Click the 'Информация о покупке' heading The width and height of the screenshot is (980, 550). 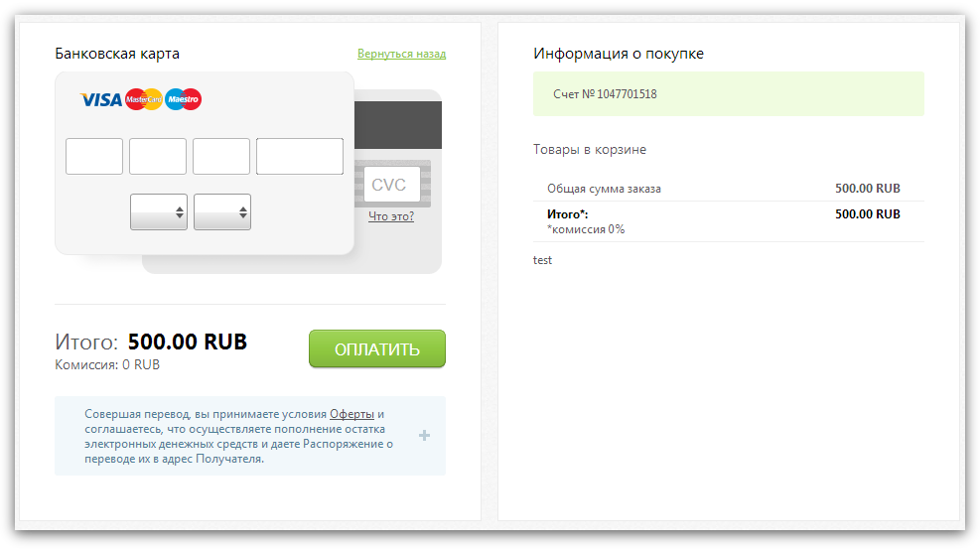[x=619, y=54]
